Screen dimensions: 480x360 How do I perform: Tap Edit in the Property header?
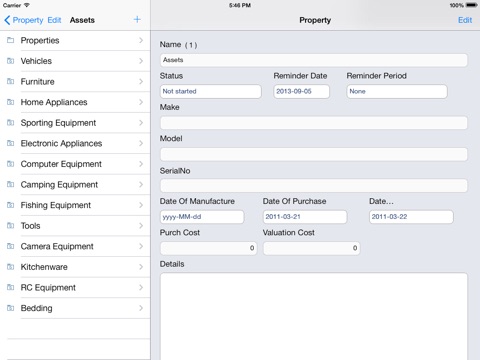coord(465,20)
